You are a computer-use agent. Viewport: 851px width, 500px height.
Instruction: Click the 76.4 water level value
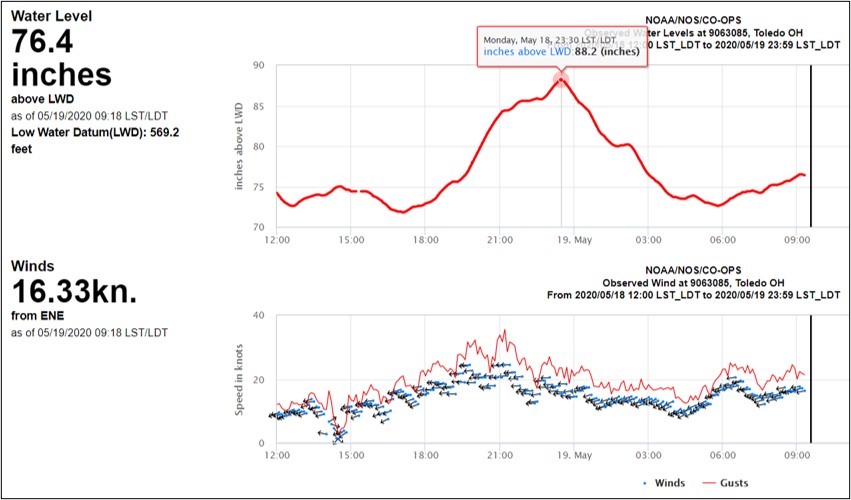click(x=42, y=41)
